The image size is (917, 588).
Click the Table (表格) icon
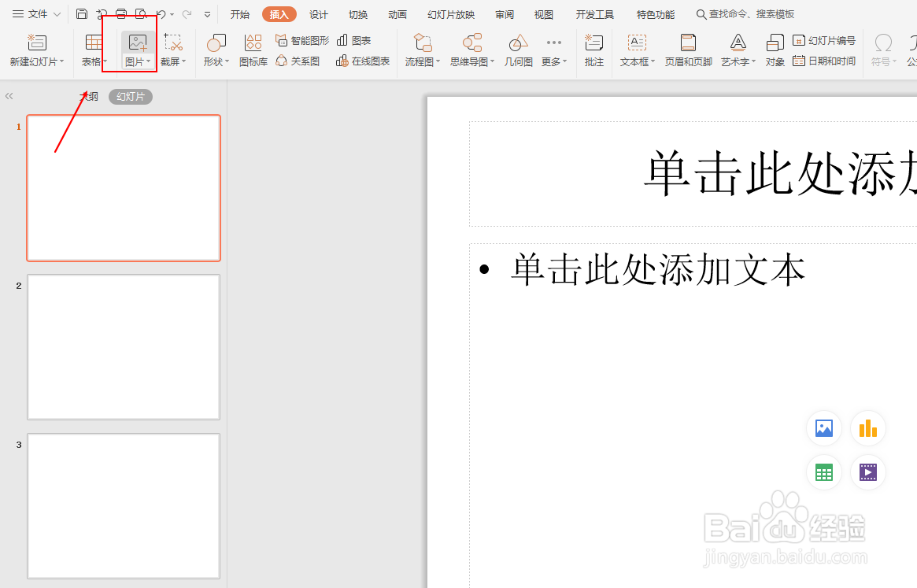pos(94,43)
